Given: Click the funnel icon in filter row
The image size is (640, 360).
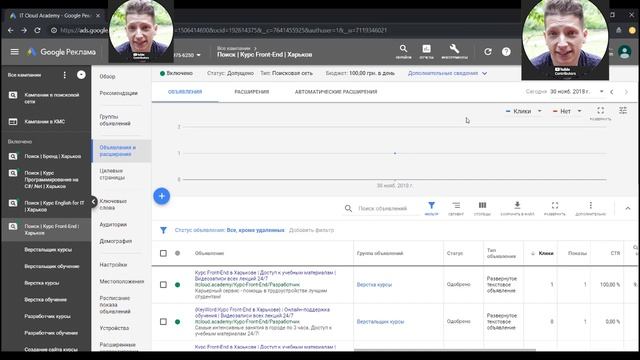Looking at the screenshot, I should [163, 230].
